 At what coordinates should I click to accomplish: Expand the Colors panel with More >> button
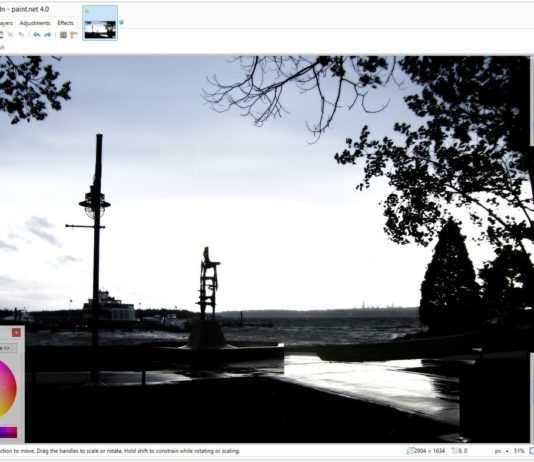(x=8, y=348)
